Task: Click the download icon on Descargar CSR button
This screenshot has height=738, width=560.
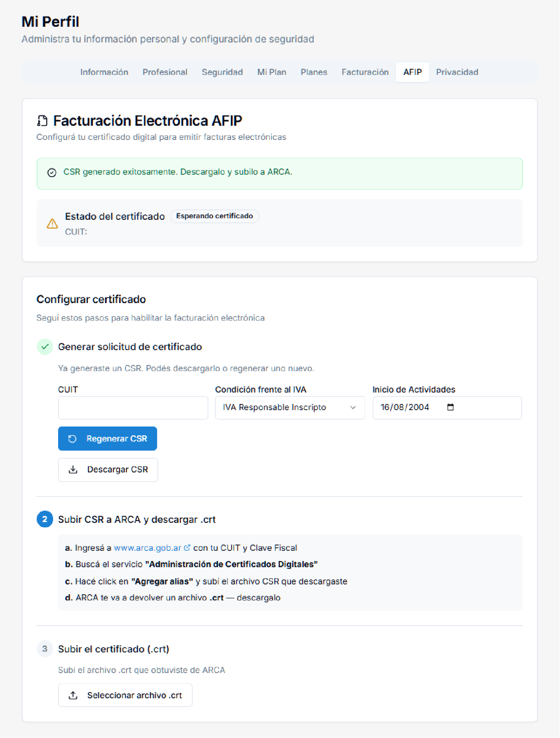Action: 73,470
